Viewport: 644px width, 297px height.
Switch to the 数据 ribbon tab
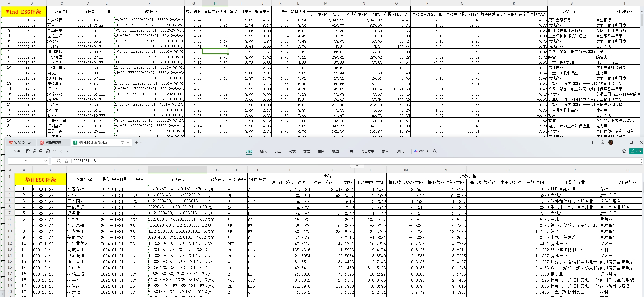pyautogui.click(x=306, y=151)
